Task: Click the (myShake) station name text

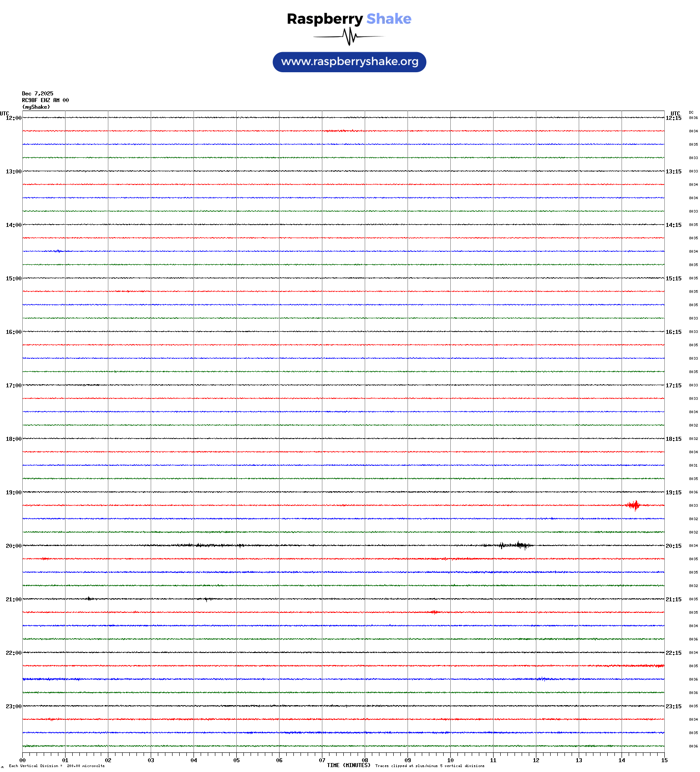Action: pyautogui.click(x=36, y=107)
